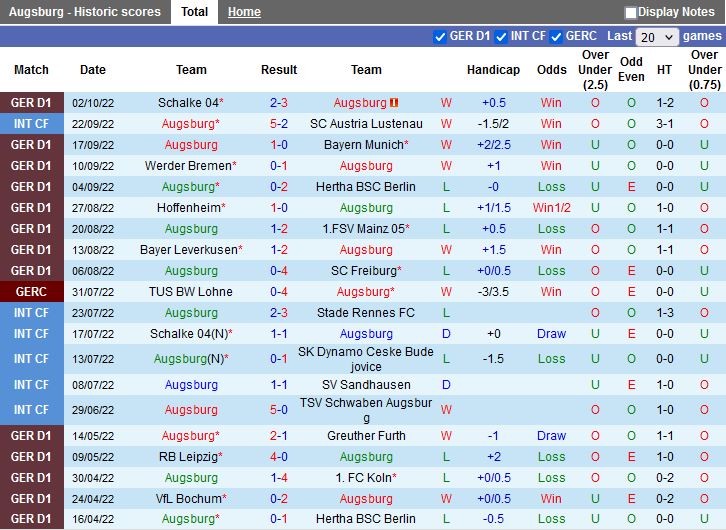Uncheck the GER D1 filter checkbox
The height and width of the screenshot is (530, 726).
[x=439, y=37]
